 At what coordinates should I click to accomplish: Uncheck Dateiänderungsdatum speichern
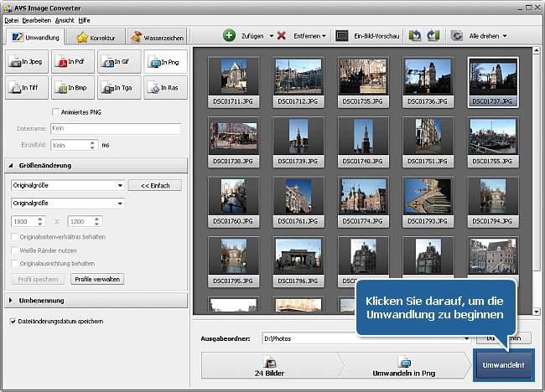(12, 321)
